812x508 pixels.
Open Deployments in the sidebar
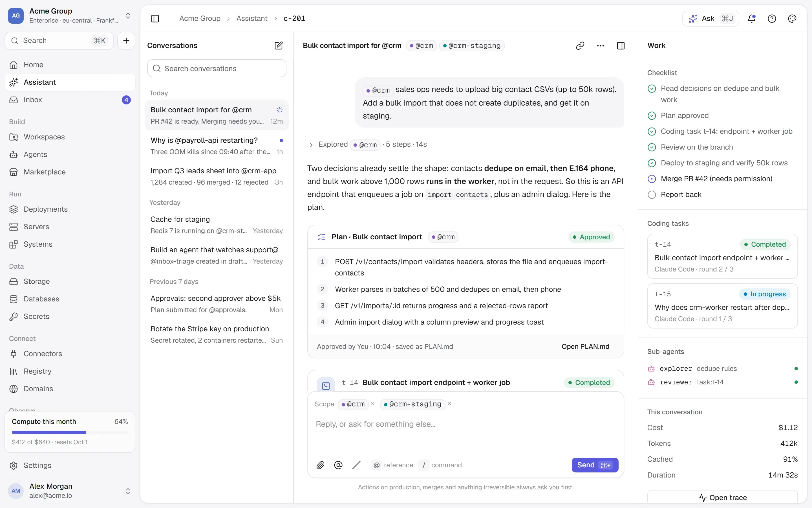tap(70, 209)
